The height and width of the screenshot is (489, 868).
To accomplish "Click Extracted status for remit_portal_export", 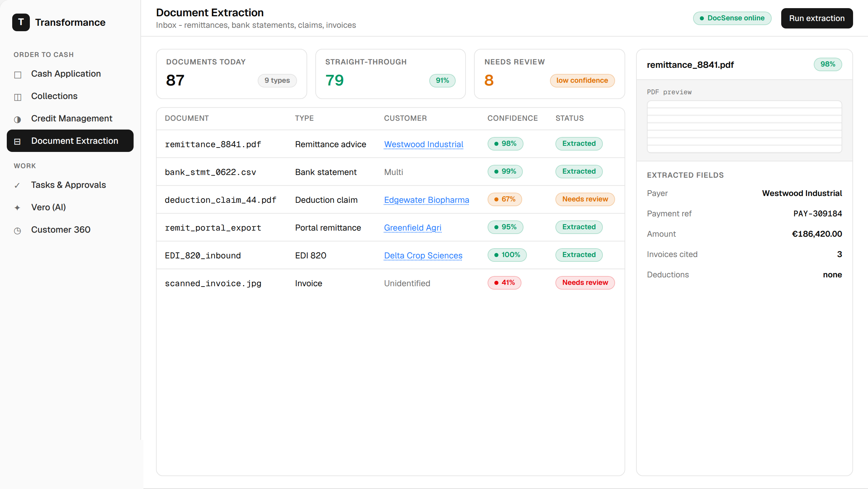I will 579,227.
